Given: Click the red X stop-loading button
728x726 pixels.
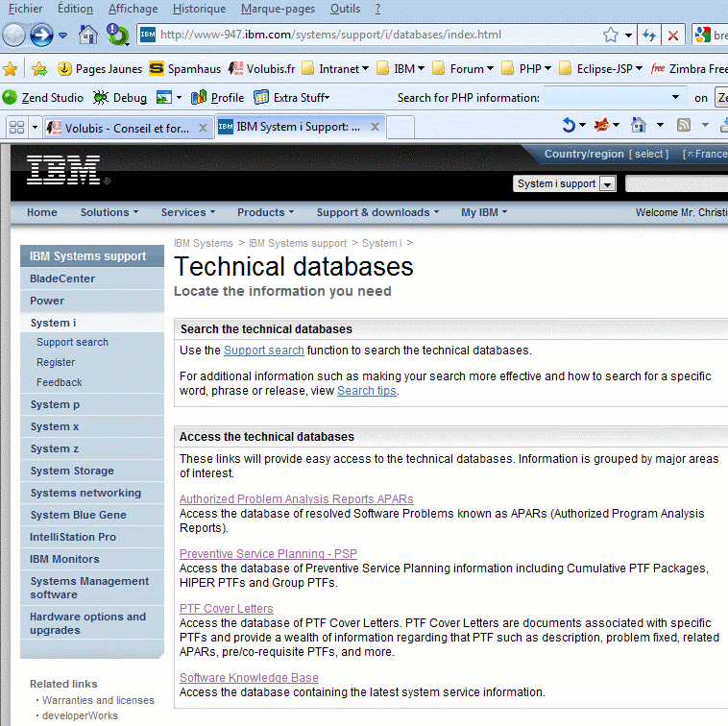Looking at the screenshot, I should point(672,35).
